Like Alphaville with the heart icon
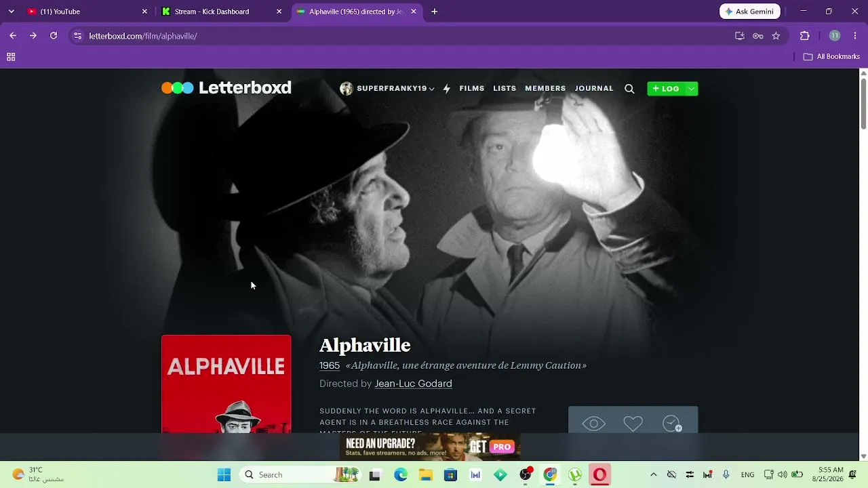The height and width of the screenshot is (488, 868). point(633,424)
